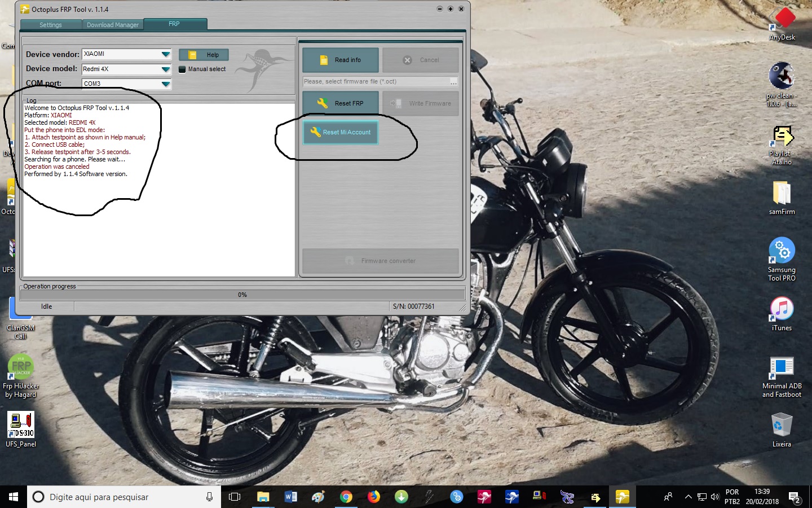Open the Help manual button

point(204,55)
